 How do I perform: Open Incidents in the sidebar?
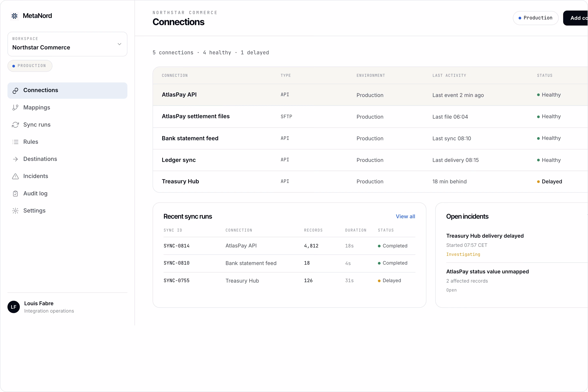click(67, 176)
